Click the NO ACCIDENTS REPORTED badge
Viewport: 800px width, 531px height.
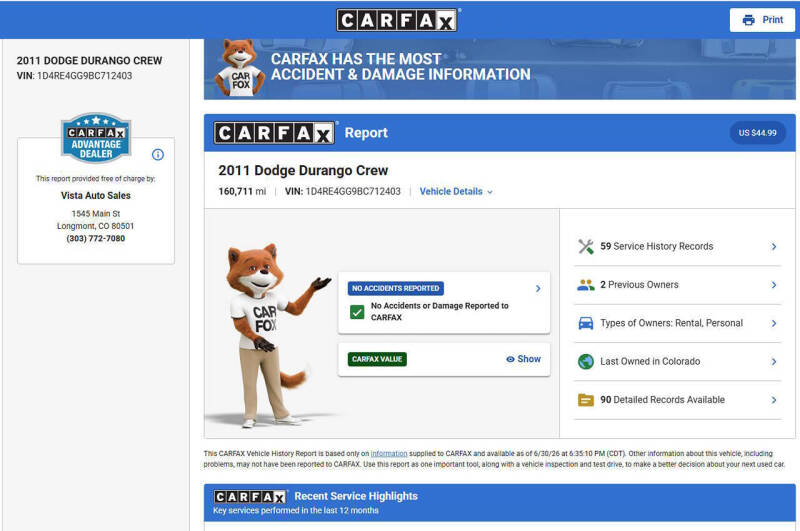(395, 288)
